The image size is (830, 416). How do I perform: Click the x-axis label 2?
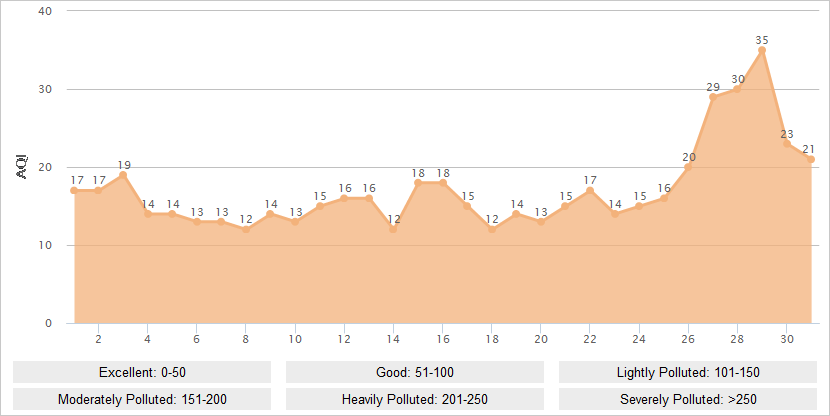pos(98,339)
